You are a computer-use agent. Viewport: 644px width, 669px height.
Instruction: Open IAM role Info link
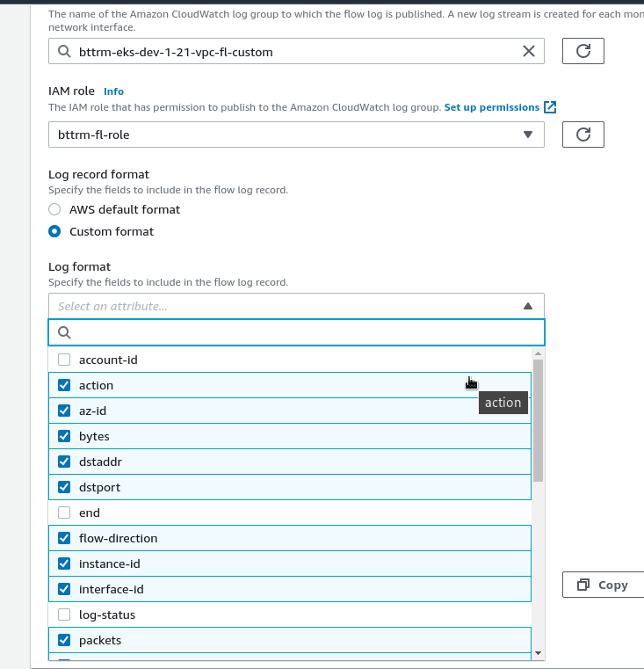(x=113, y=91)
